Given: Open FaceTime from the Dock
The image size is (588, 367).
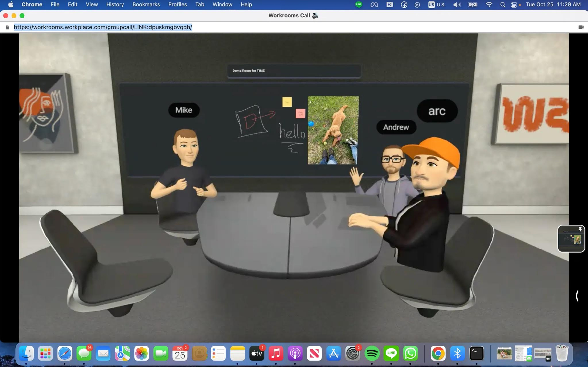Looking at the screenshot, I should 161,353.
